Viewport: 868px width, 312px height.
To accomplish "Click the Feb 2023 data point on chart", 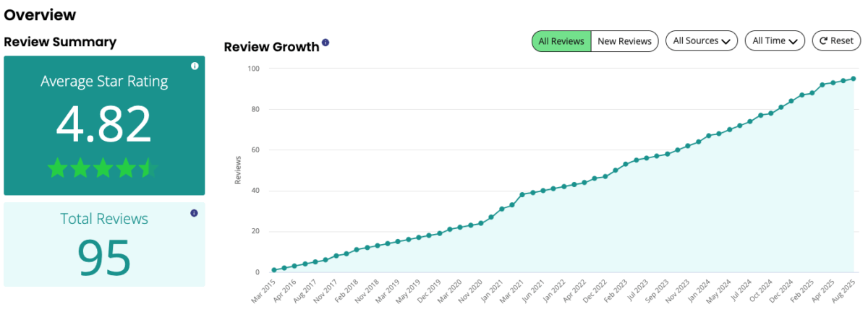I will click(626, 164).
